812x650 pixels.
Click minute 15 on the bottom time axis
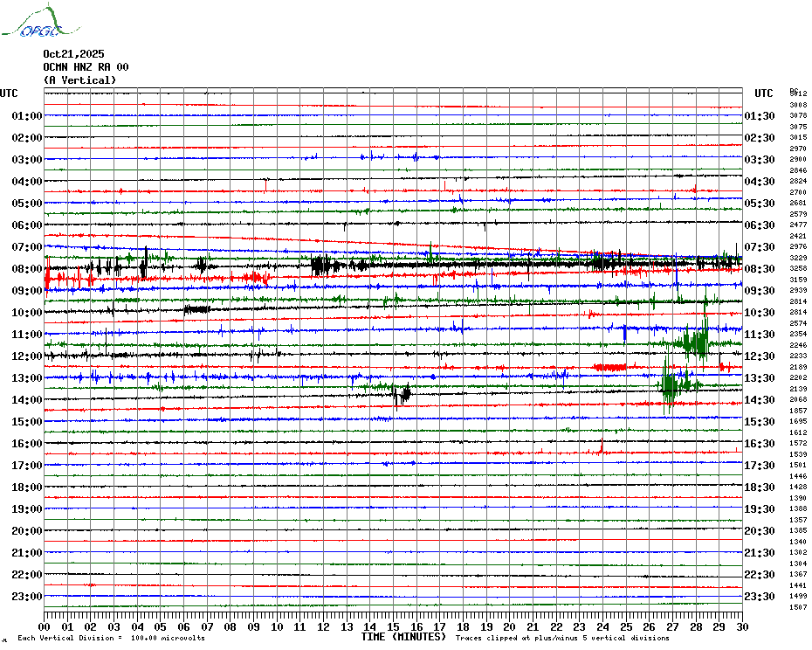point(393,626)
